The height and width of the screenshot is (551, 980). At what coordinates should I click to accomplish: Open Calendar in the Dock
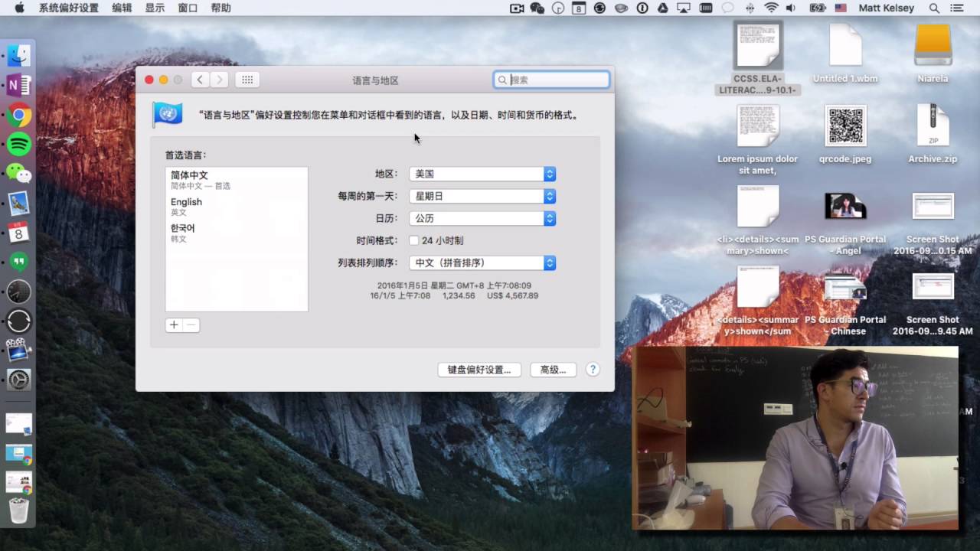pos(18,232)
